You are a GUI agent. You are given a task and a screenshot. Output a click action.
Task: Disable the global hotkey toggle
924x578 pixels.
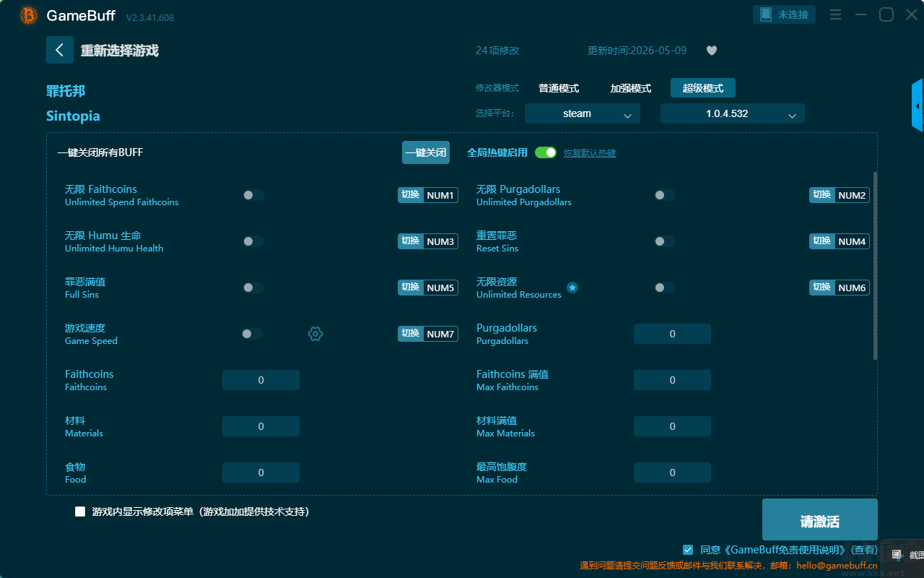[x=546, y=152]
